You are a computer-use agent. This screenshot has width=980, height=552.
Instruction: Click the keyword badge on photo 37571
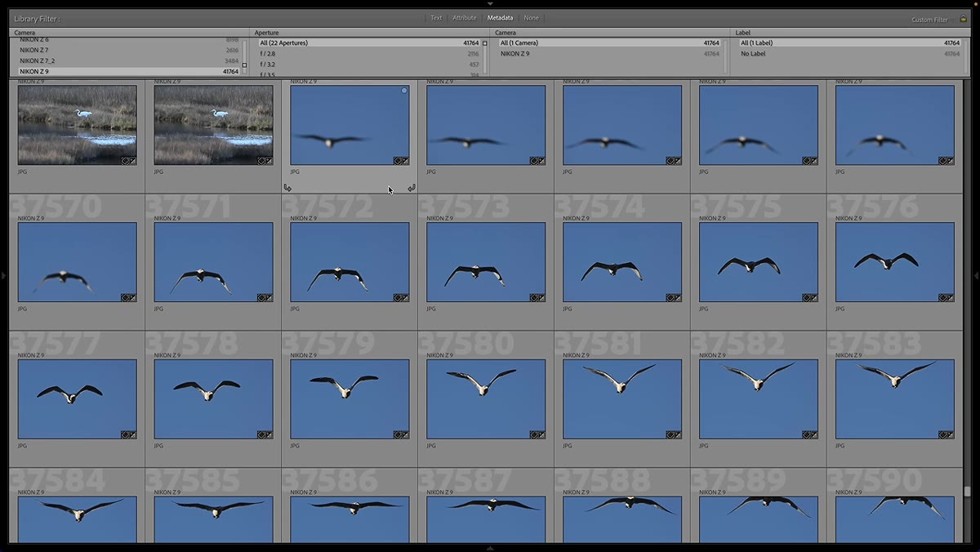tap(261, 298)
